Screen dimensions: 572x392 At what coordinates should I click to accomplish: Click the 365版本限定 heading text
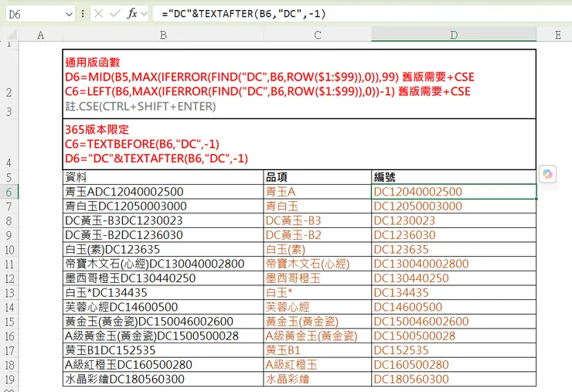(97, 130)
